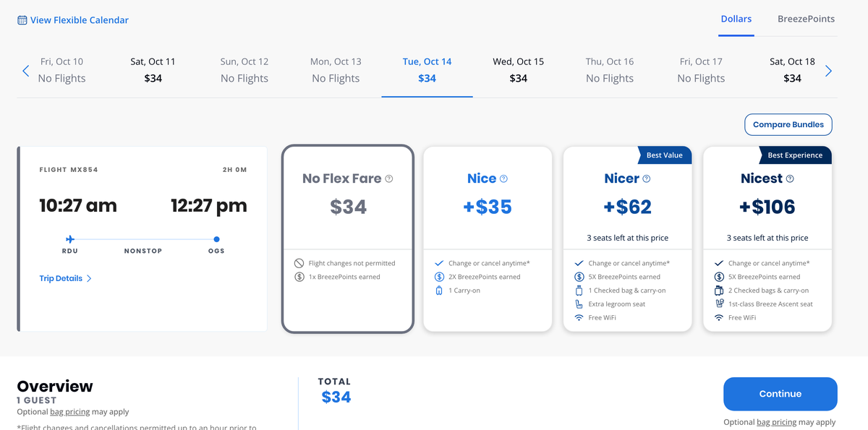Click the blue Continue button
This screenshot has height=430, width=868.
pos(780,394)
